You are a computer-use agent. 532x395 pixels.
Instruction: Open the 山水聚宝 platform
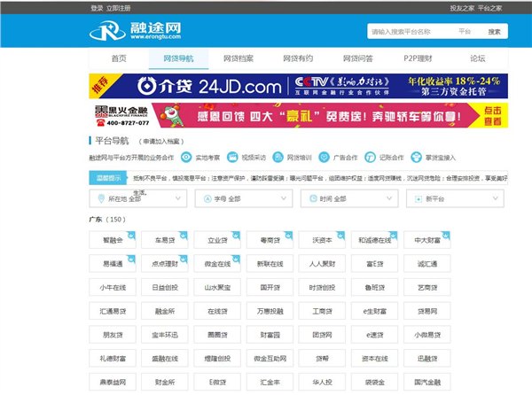point(217,287)
